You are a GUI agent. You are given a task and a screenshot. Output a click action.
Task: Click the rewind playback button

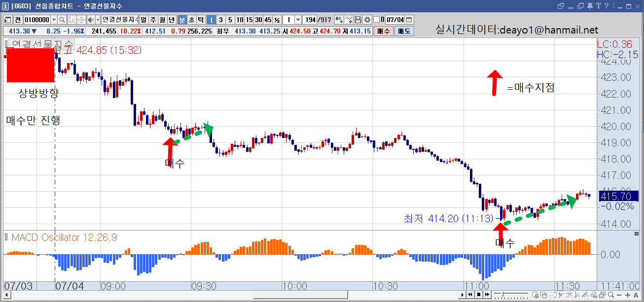point(470,295)
